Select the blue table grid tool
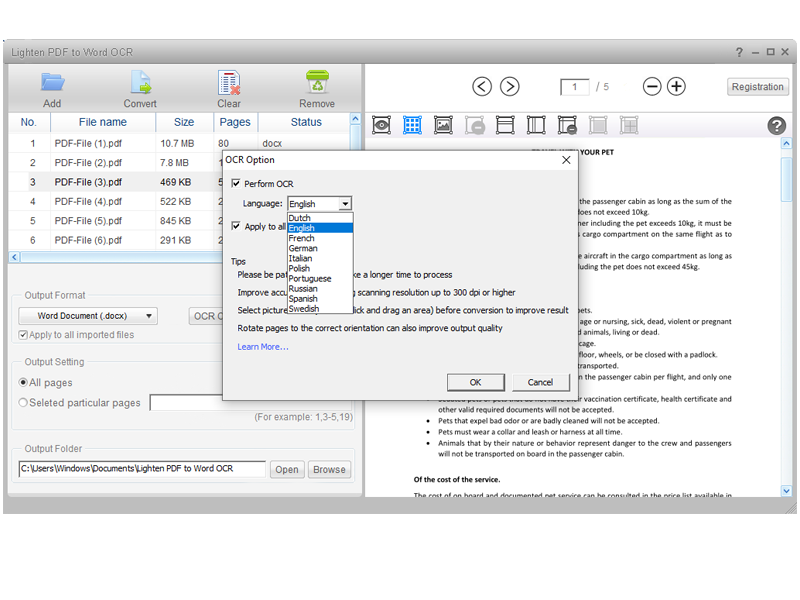Screen dimensions: 800x600 point(412,125)
